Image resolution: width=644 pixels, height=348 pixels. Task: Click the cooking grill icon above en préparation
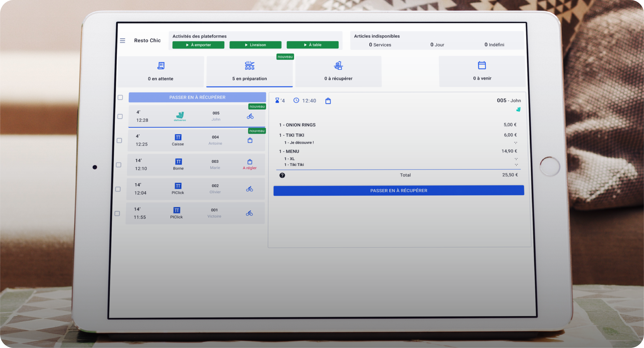pyautogui.click(x=249, y=66)
